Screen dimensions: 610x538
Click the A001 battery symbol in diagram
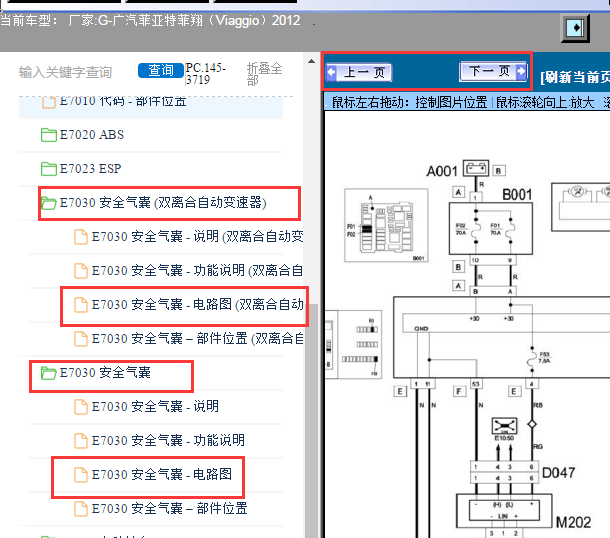coord(475,168)
